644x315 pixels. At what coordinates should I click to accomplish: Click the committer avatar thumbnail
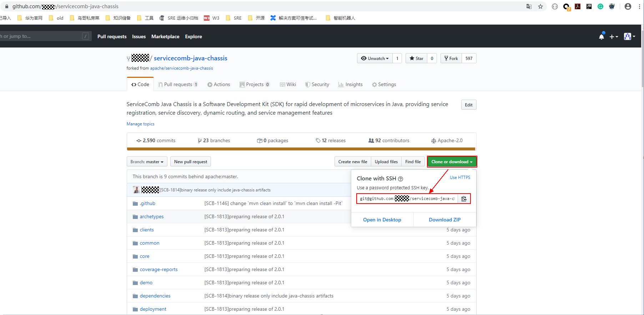point(136,190)
